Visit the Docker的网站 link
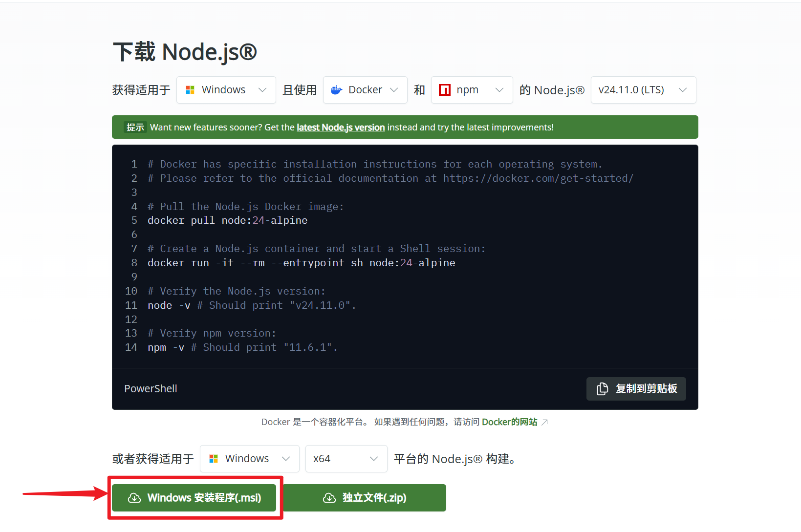801x532 pixels. tap(510, 422)
